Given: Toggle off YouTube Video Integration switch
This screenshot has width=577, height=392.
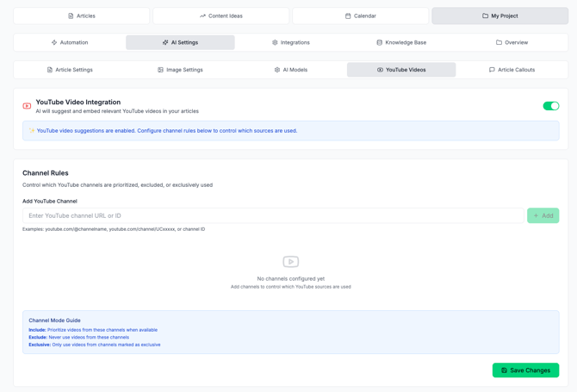Looking at the screenshot, I should (550, 106).
